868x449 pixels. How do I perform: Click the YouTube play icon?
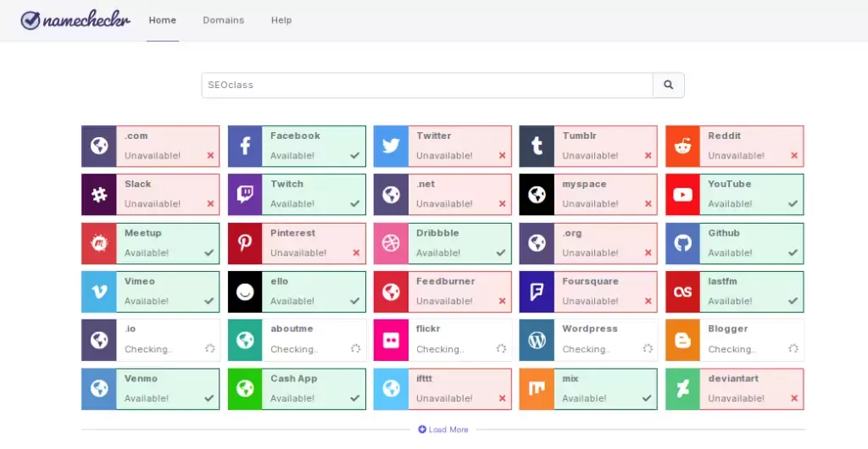click(x=682, y=195)
